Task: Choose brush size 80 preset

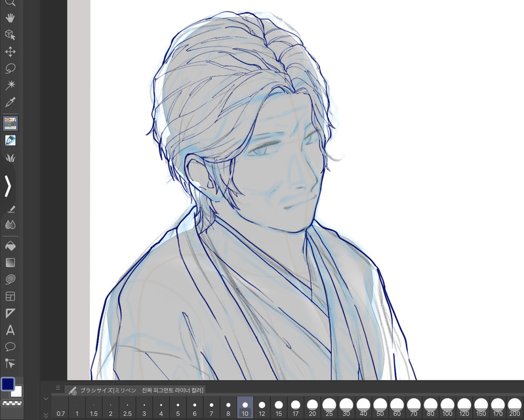Action: (x=430, y=408)
